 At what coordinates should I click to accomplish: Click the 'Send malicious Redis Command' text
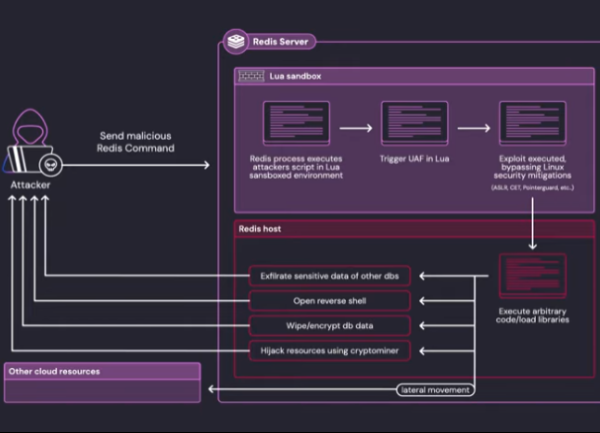136,141
